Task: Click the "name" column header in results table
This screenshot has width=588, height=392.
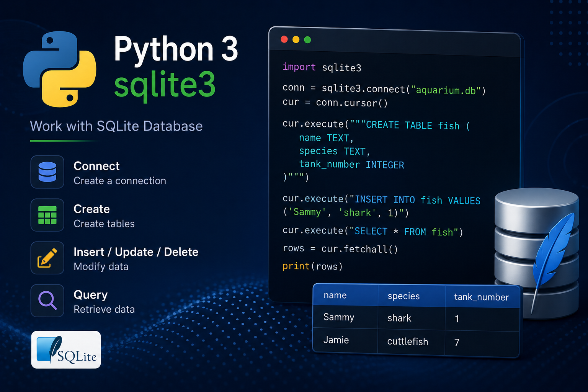Action: (x=335, y=295)
